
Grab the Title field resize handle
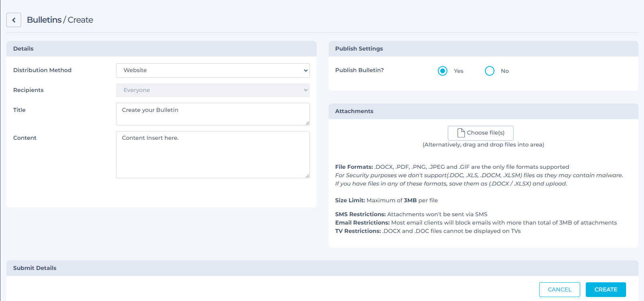[307, 123]
